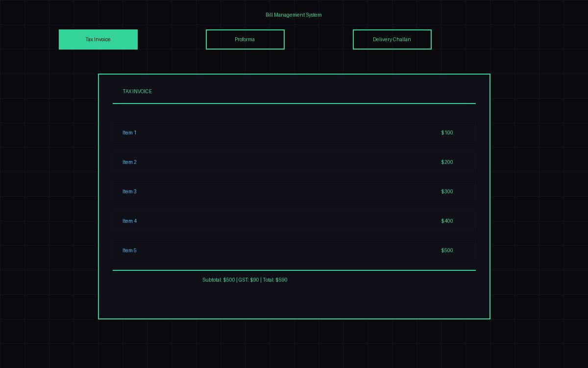Click the Total $590 value
588x368 pixels.
[x=275, y=280]
